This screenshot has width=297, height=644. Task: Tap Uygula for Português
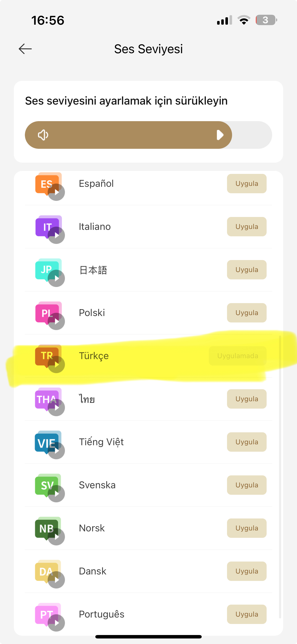[x=247, y=614]
